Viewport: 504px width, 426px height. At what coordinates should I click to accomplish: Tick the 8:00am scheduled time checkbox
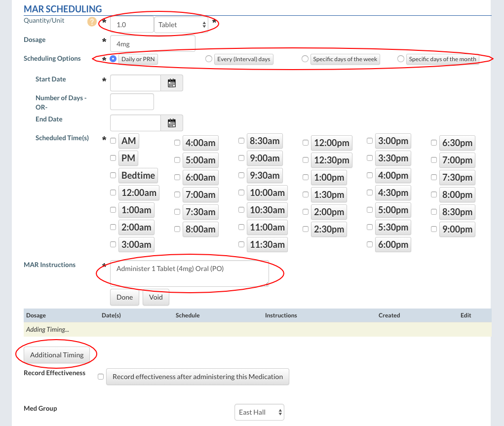(x=177, y=229)
